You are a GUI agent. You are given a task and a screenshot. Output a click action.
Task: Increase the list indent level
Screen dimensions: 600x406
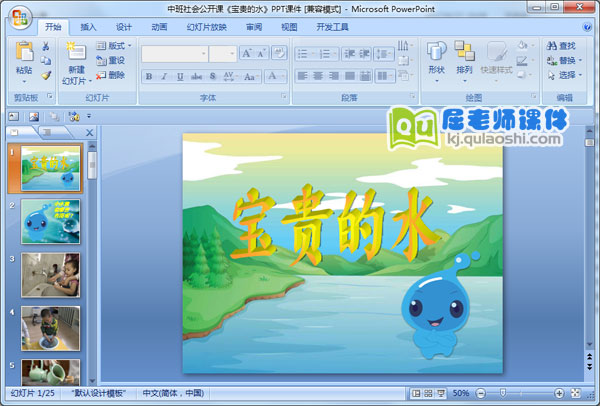(364, 54)
